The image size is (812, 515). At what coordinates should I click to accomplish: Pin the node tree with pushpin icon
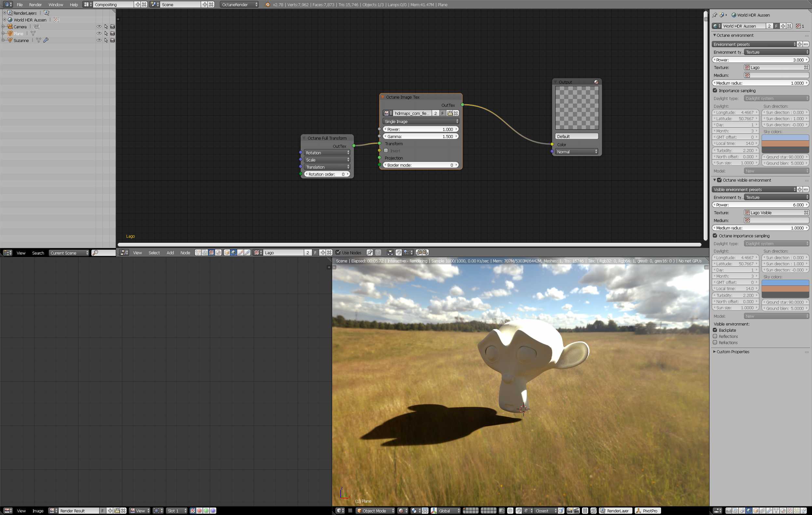tap(370, 252)
